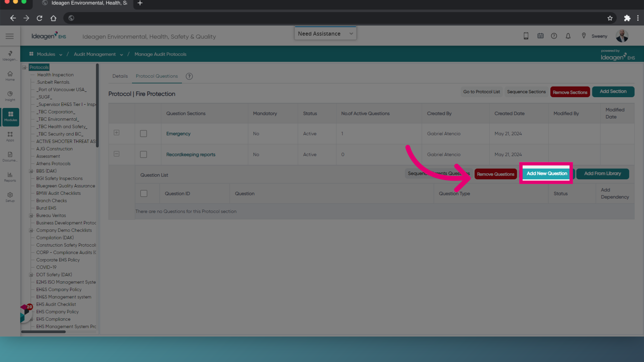The image size is (644, 362).
Task: Click Remove Questions button
Action: [495, 174]
